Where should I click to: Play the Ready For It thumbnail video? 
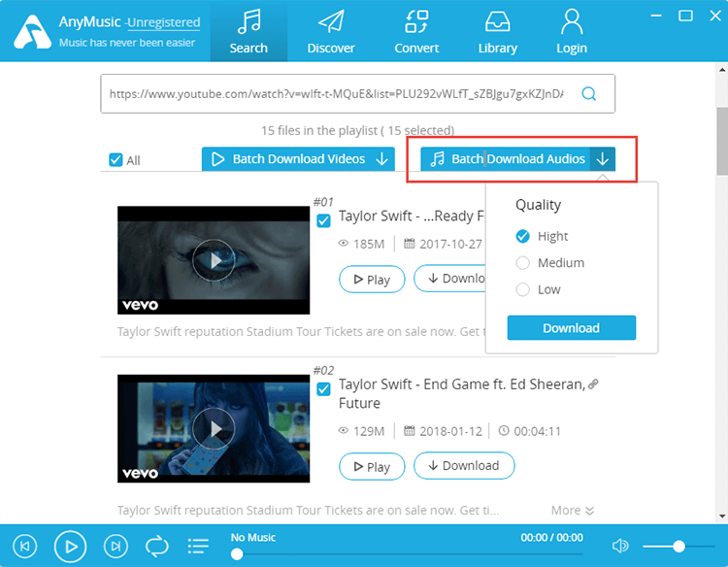point(214,260)
